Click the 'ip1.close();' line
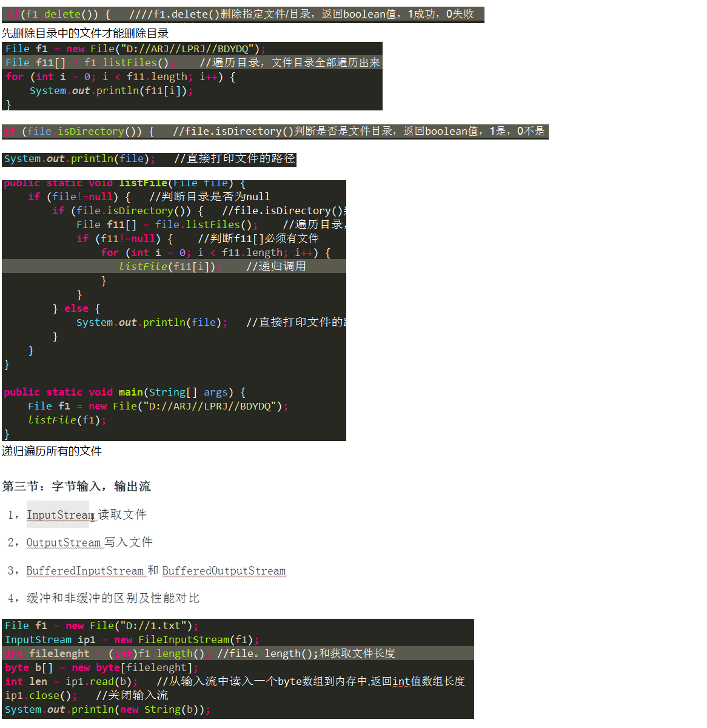Image resolution: width=707 pixels, height=728 pixels. 41,696
